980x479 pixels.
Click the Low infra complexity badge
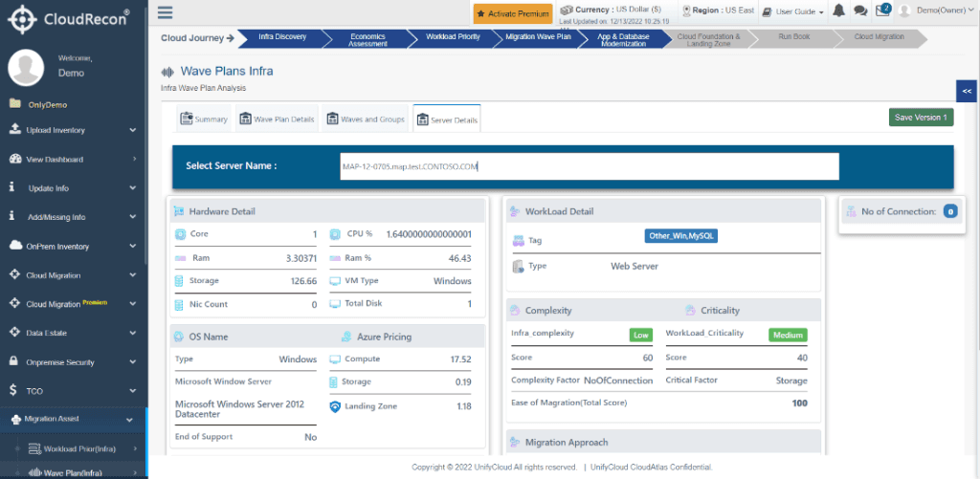[x=640, y=335]
